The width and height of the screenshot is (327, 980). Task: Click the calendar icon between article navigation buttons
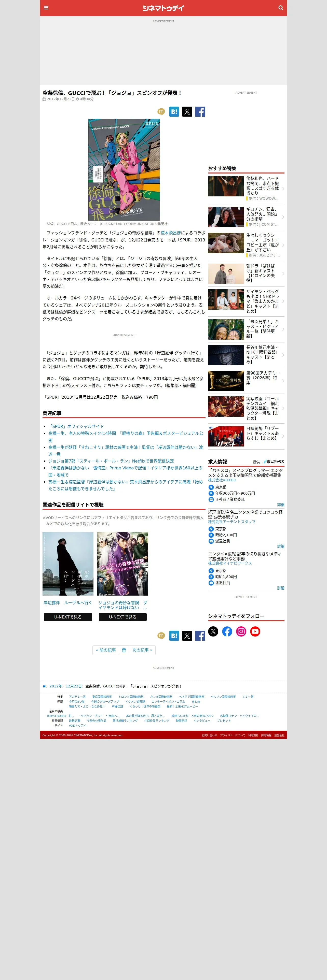[124, 650]
